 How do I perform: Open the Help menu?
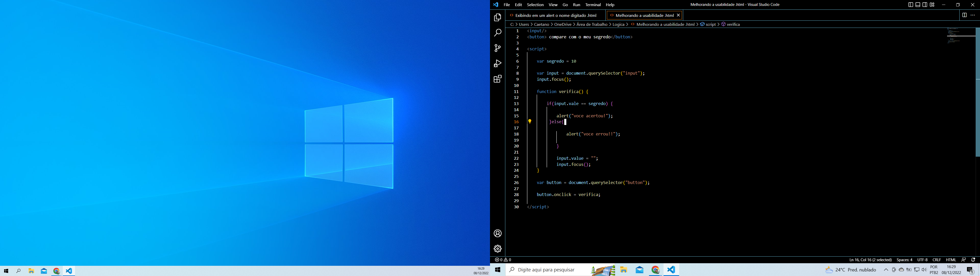[x=610, y=5]
